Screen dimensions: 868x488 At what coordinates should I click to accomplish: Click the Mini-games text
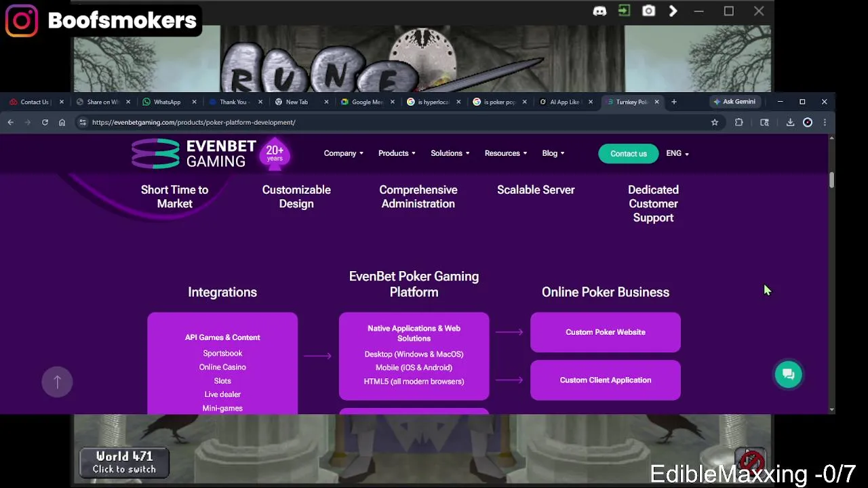222,408
